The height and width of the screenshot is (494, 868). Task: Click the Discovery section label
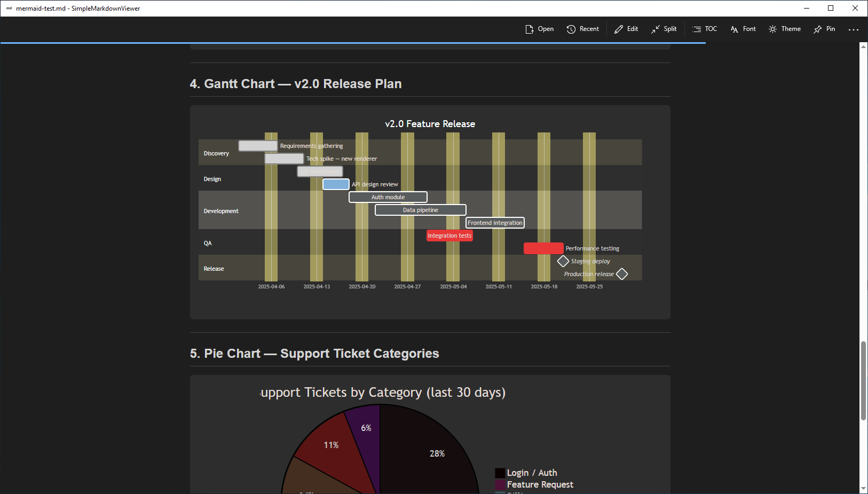216,153
